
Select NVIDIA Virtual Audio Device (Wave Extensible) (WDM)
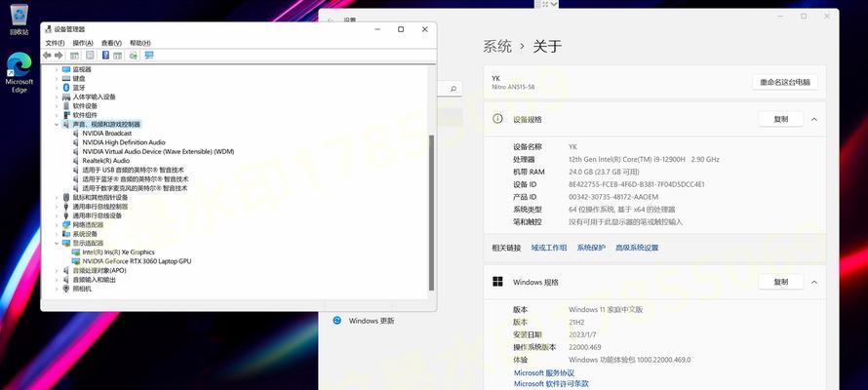(158, 151)
